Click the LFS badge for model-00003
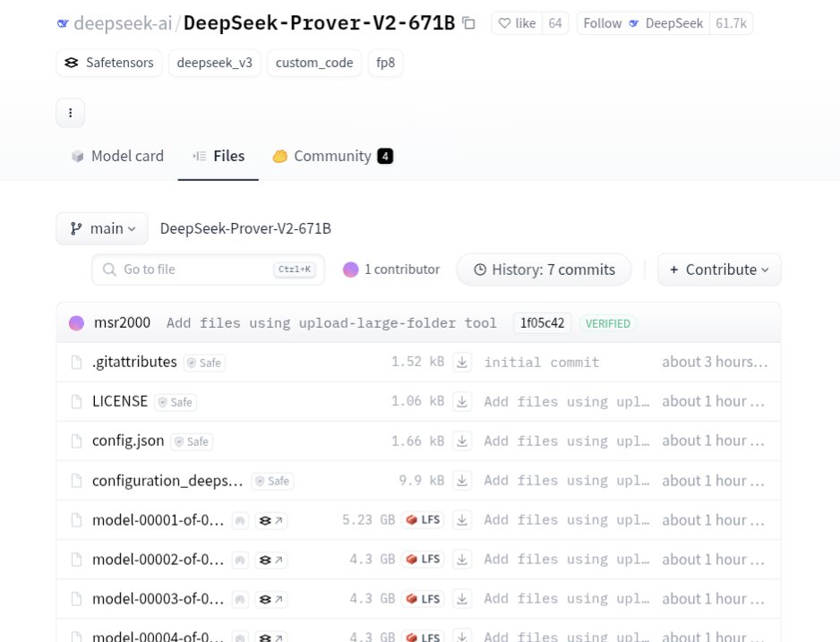This screenshot has width=840, height=642. pos(424,599)
